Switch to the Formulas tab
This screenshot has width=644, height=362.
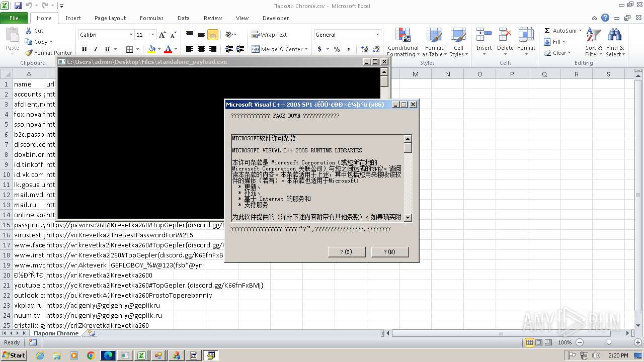(x=151, y=18)
